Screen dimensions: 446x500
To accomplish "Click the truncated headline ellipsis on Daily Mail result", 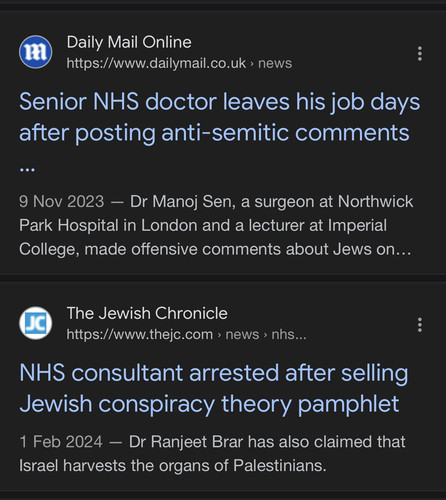I will click(x=27, y=170).
